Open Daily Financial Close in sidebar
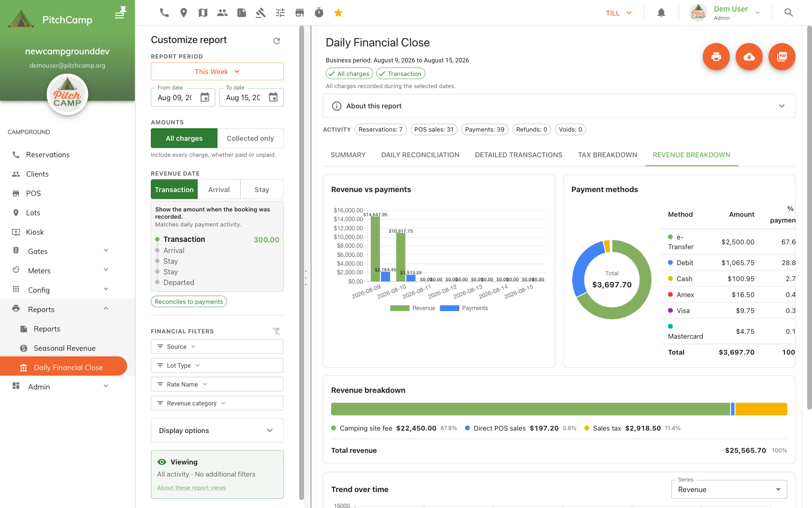 point(63,367)
